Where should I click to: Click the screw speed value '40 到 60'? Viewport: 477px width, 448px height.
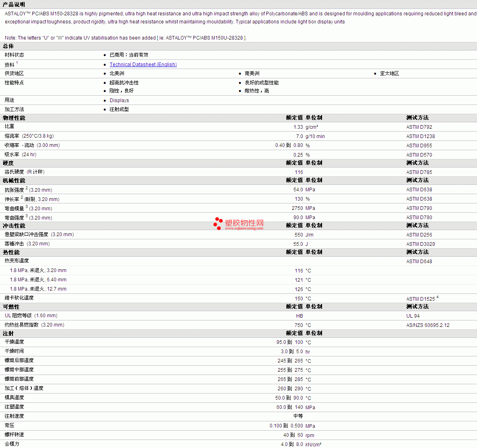point(293,435)
